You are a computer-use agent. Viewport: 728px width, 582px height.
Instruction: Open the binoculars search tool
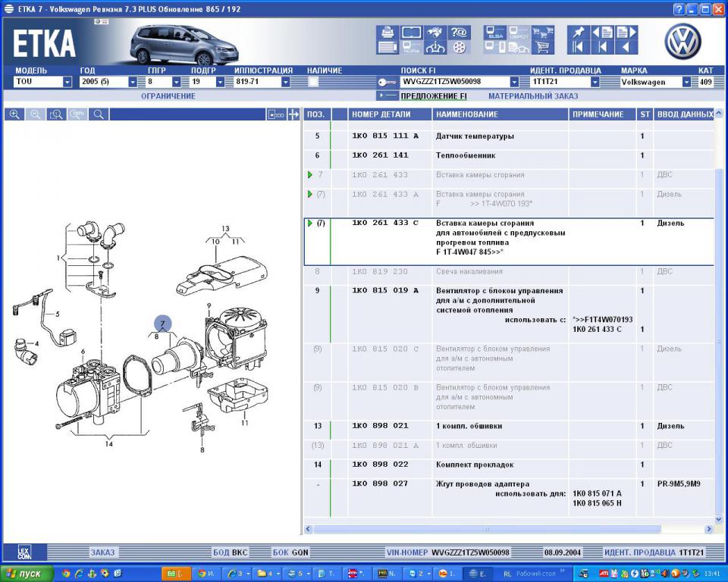point(435,32)
